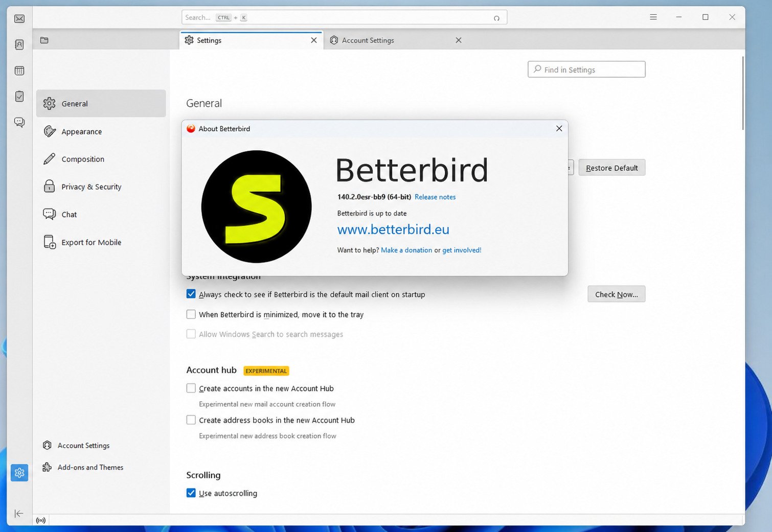Select the Chat settings category
Screen dimensions: 772x532
101,214
